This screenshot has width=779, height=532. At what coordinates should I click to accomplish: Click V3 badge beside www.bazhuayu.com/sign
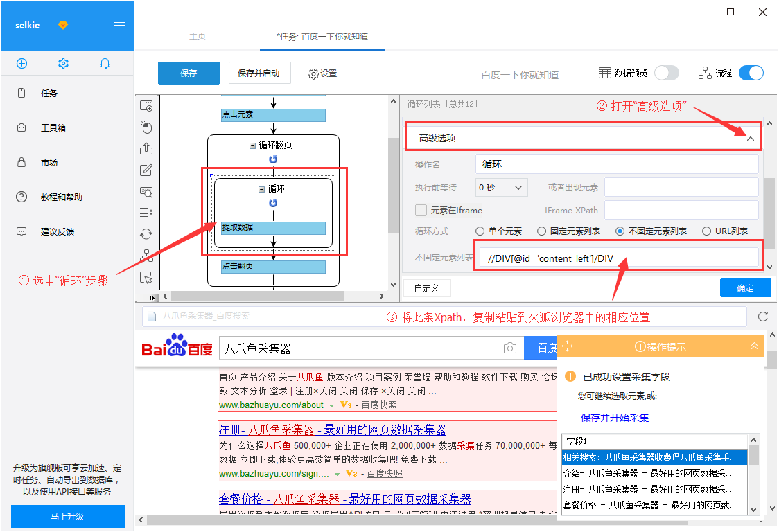click(351, 473)
